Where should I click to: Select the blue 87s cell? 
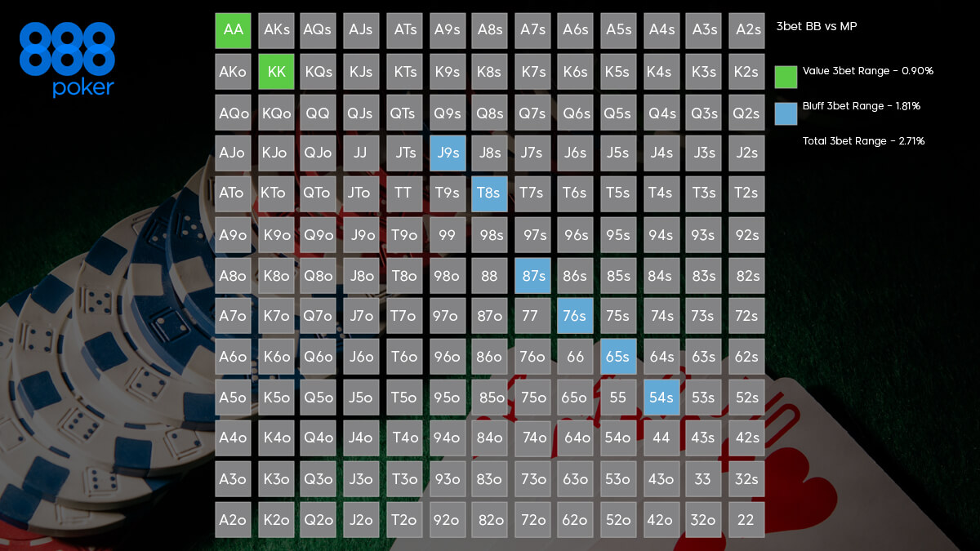[x=532, y=276]
